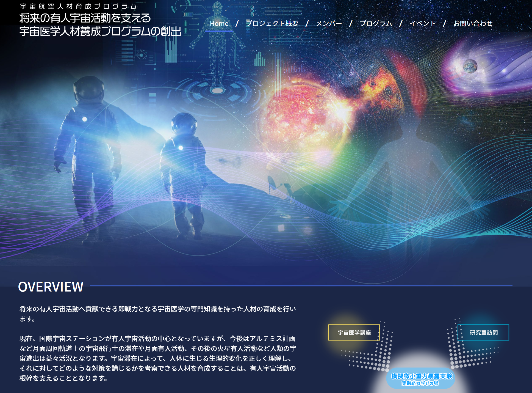The width and height of the screenshot is (532, 393).
Task: Go to the メンバー page
Action: (329, 24)
